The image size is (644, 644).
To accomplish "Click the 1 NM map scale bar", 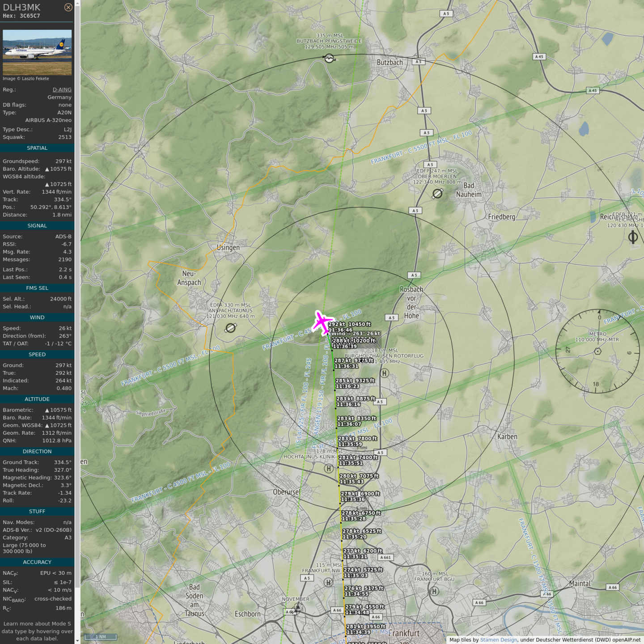I will pyautogui.click(x=100, y=636).
